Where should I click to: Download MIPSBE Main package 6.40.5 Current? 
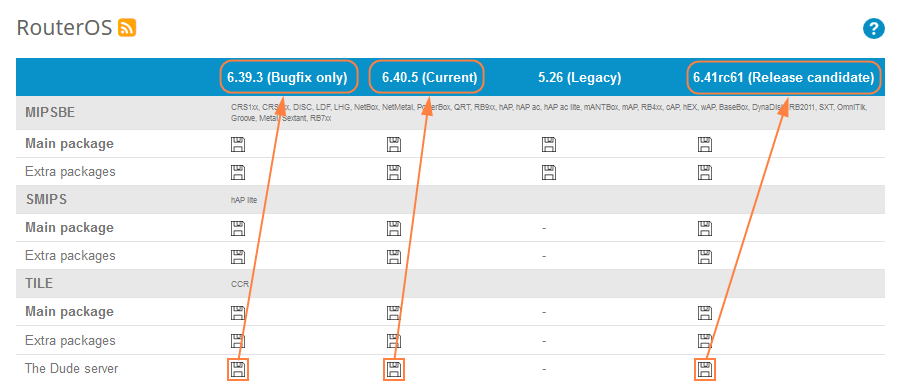pos(393,144)
